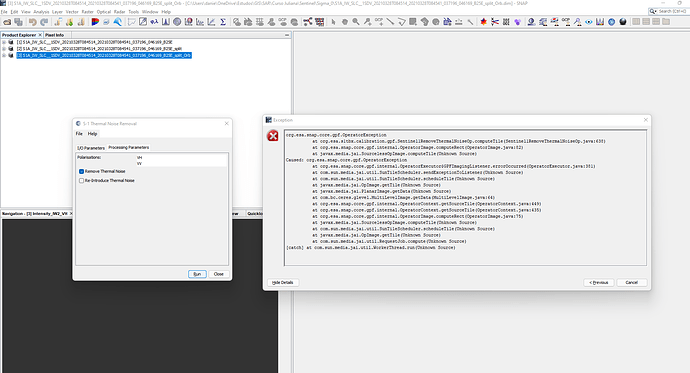Click the Undo toolbar icon
The image size is (690, 373).
[32, 22]
